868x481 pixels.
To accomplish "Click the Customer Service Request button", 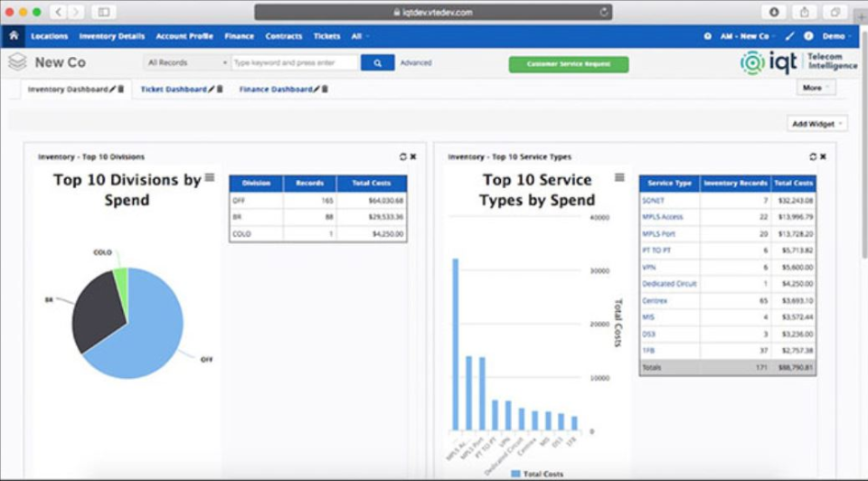I will (x=569, y=64).
